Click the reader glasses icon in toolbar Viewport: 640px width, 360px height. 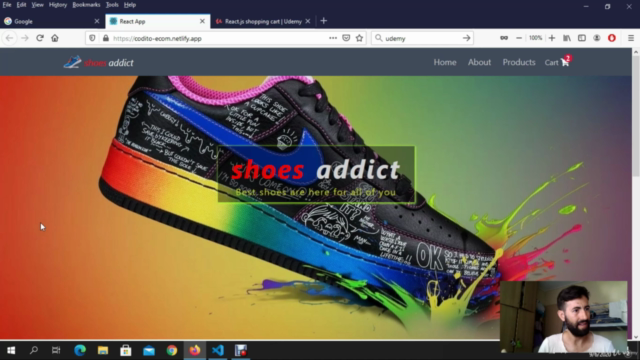[x=504, y=38]
